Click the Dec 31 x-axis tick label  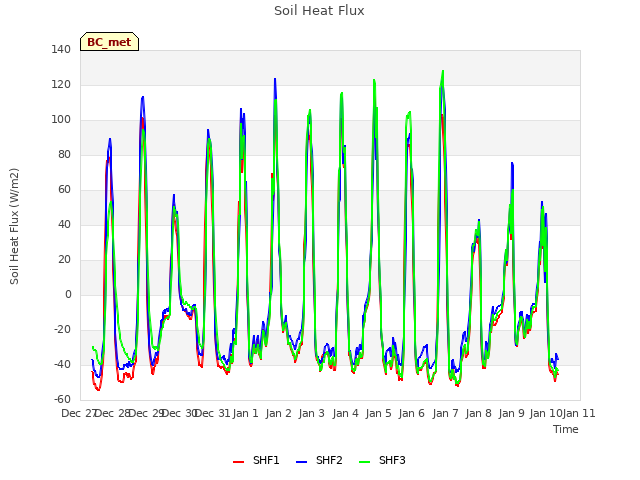coord(213,413)
